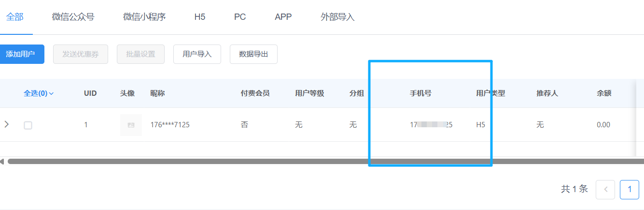The width and height of the screenshot is (644, 210).
Task: Click the UID column header
Action: click(90, 93)
